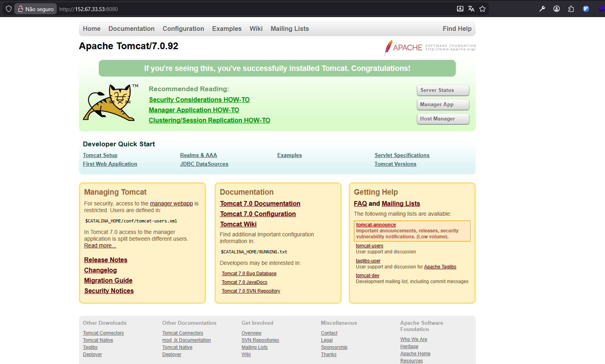Click the translate page icon

pyautogui.click(x=471, y=9)
